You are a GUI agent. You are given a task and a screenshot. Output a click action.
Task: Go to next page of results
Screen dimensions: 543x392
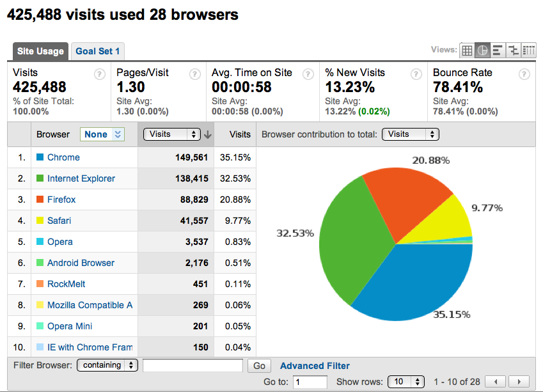pyautogui.click(x=519, y=382)
